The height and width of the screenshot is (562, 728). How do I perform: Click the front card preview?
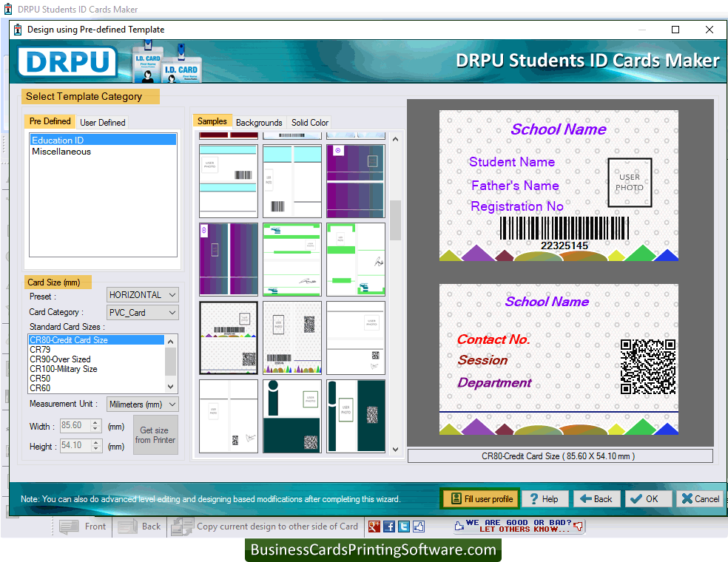(559, 186)
